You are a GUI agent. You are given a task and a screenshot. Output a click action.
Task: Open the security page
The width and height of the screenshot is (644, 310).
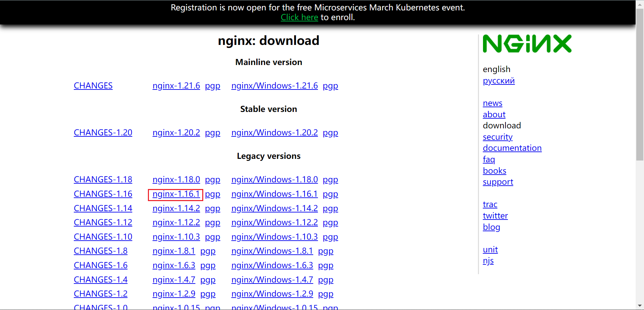[498, 137]
